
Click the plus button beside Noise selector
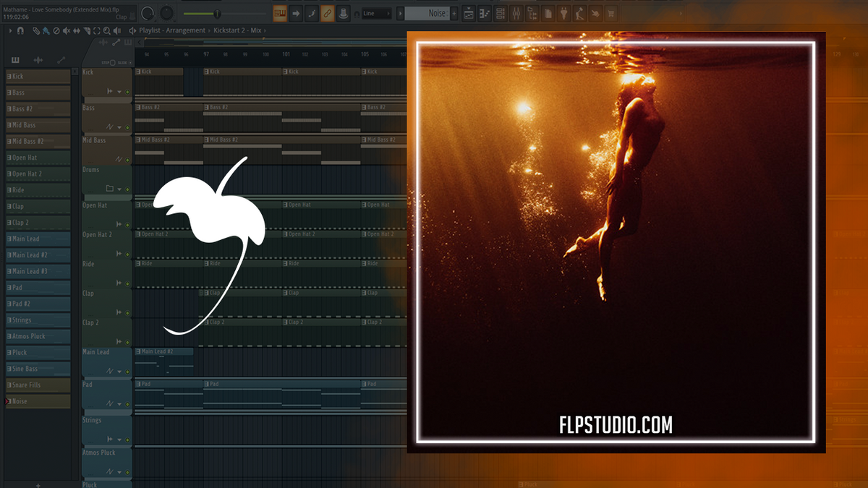454,12
